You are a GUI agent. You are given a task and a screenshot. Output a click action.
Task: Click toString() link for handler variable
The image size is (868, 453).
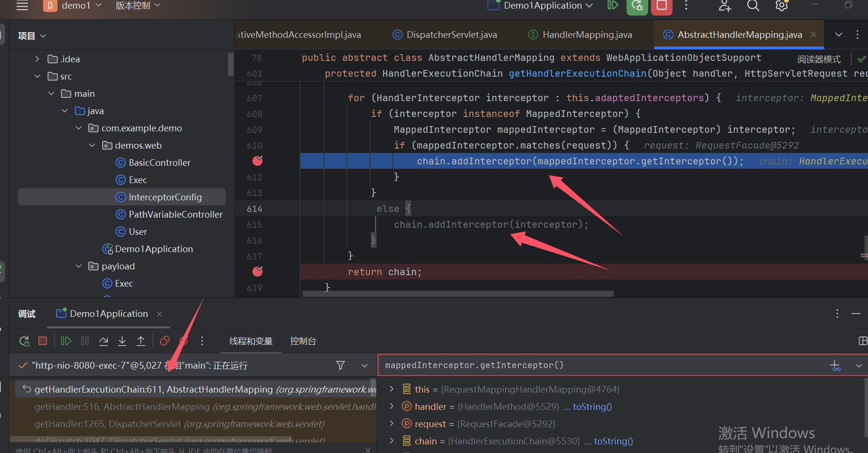593,407
